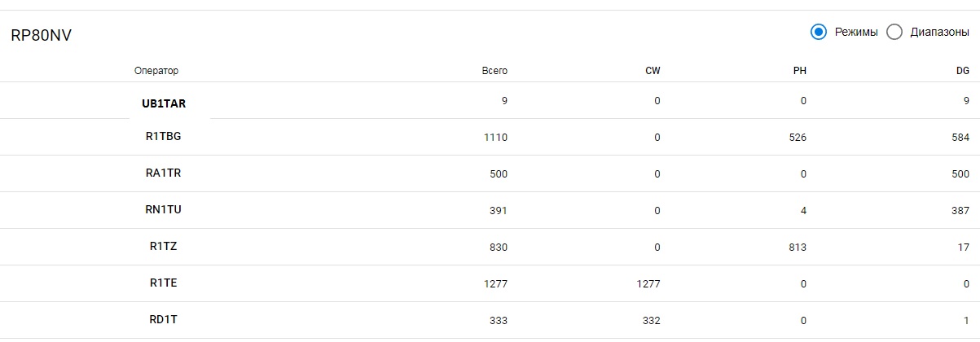
Task: Open operator R1TBG entry
Action: tap(158, 137)
